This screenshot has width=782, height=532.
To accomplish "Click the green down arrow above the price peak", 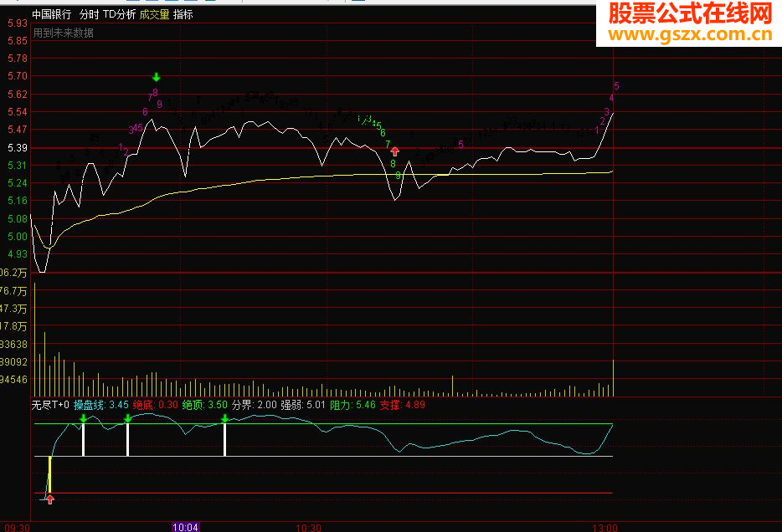I will coord(156,77).
